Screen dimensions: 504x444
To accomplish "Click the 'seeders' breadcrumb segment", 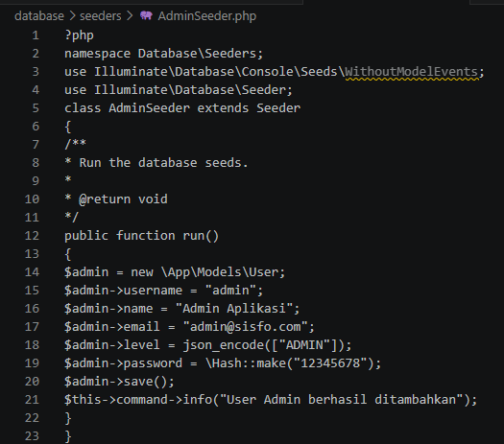I will coord(100,16).
